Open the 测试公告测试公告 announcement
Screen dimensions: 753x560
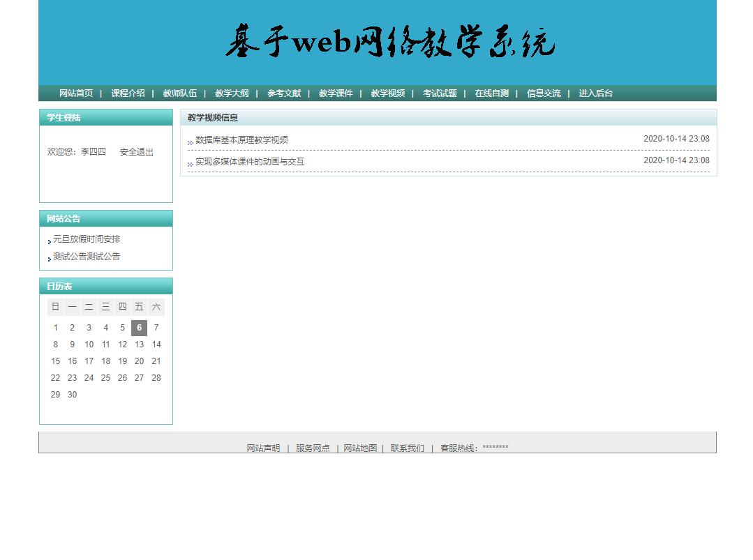[87, 256]
